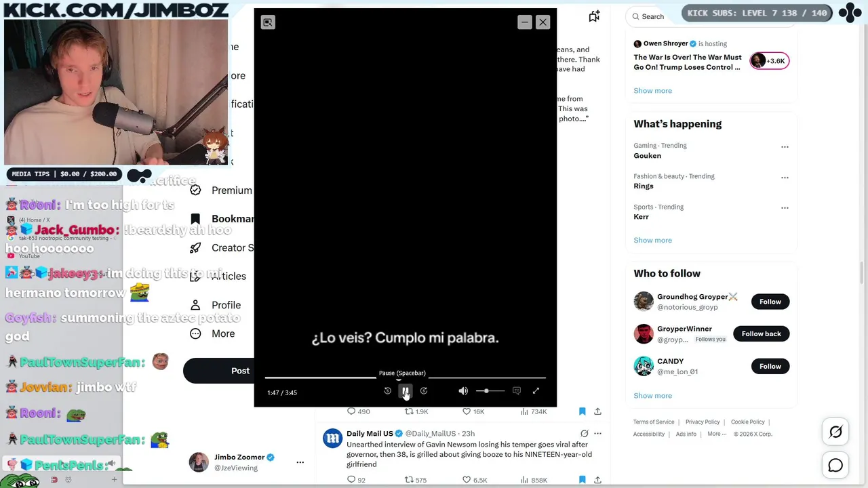Reply to Daily Mail post with 92 replies

[356, 480]
